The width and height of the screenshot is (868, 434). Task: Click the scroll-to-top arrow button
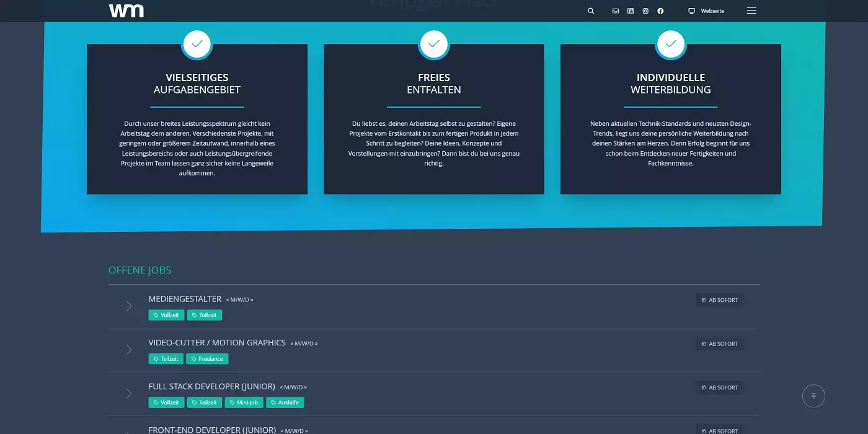point(813,396)
